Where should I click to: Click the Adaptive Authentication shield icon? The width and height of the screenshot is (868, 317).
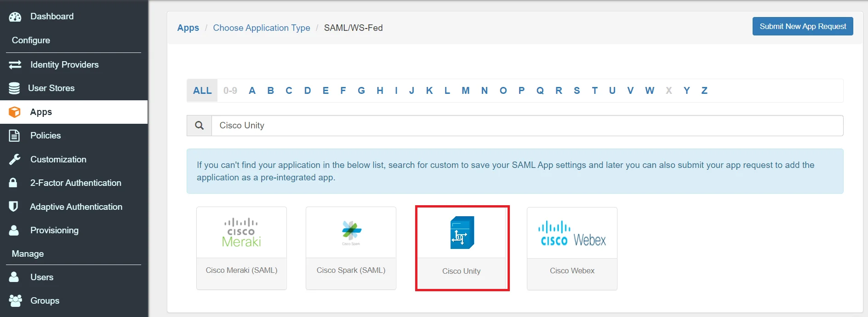[x=14, y=207]
